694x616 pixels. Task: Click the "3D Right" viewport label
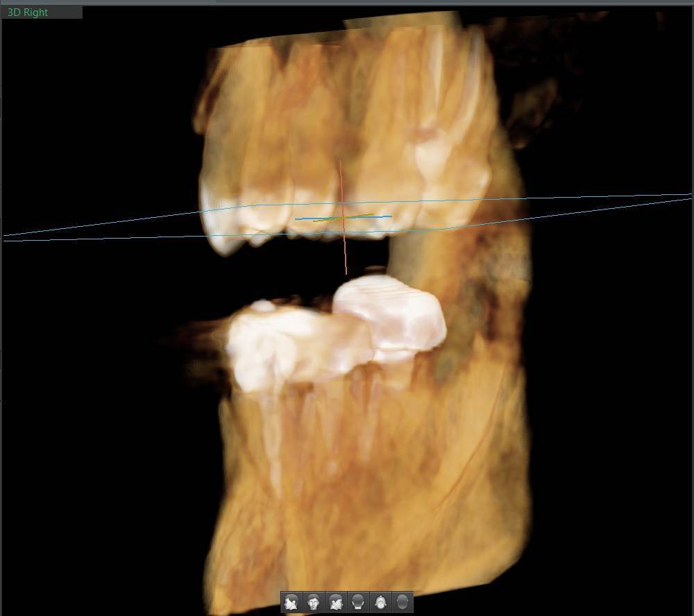coord(28,12)
